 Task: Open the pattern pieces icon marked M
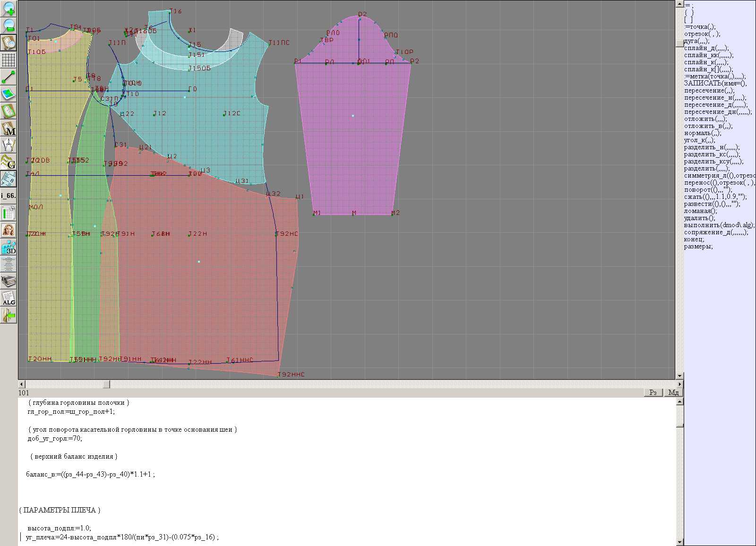(9, 128)
